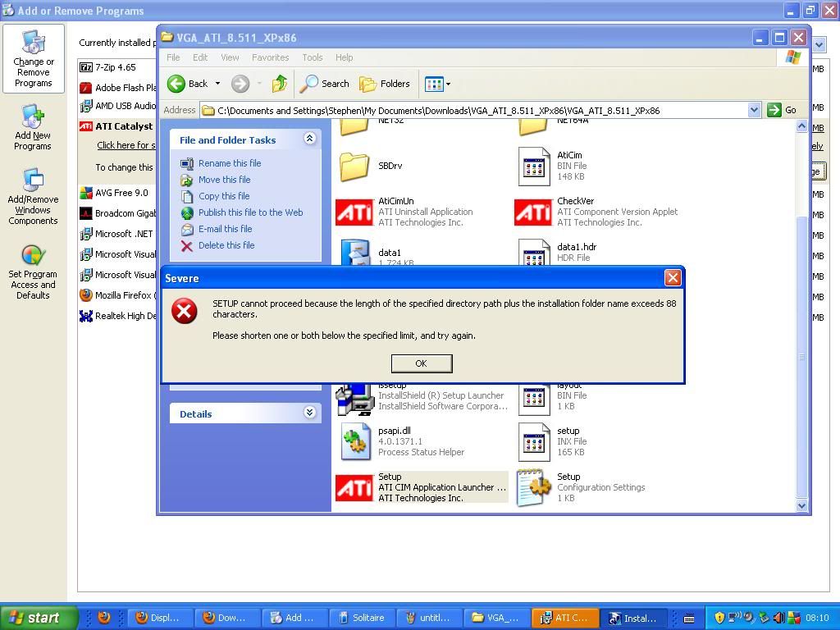Click OK in the Severe error dialog

point(422,363)
